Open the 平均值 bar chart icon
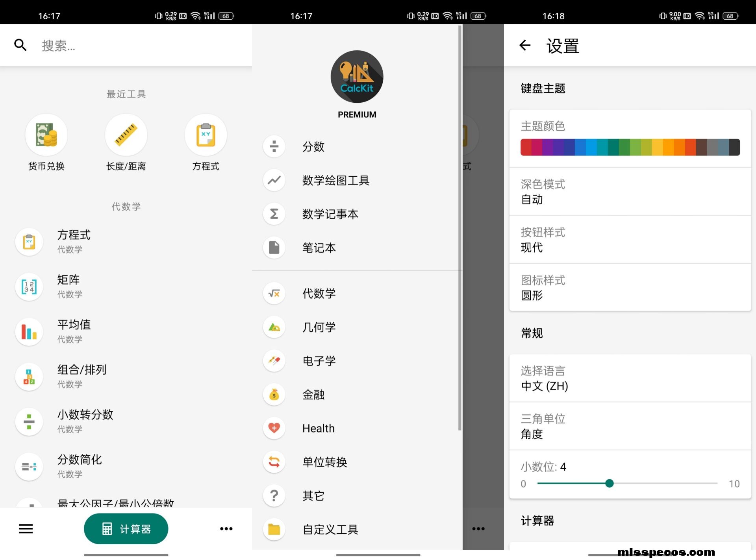 tap(29, 332)
